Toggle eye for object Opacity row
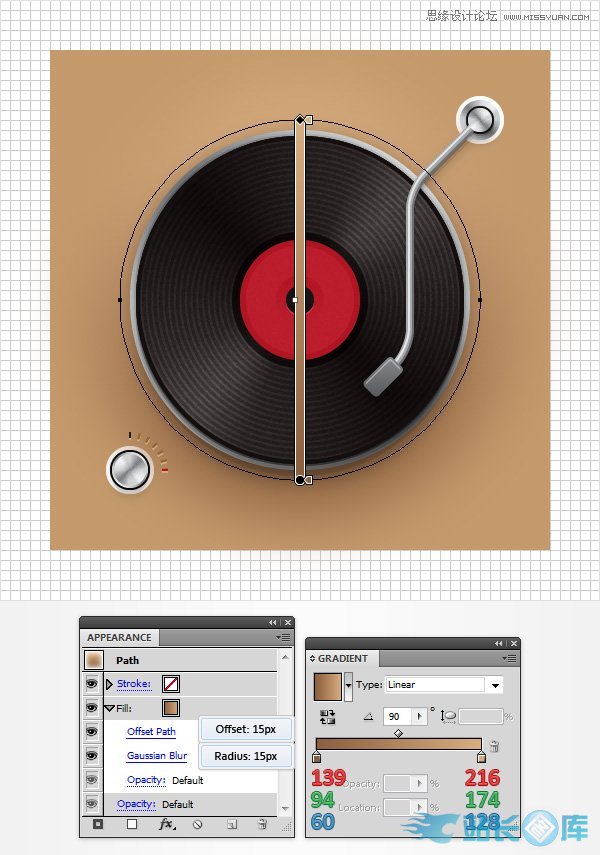Viewport: 600px width, 855px height. tap(92, 803)
